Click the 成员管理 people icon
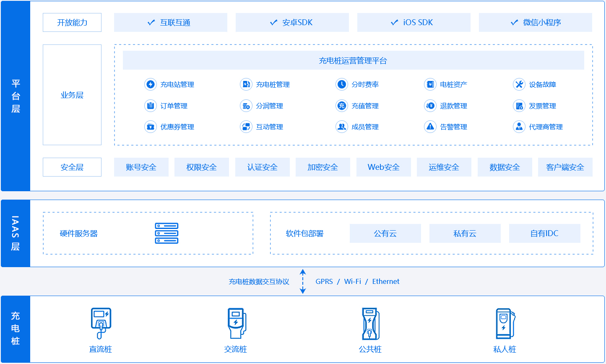Image resolution: width=606 pixels, height=364 pixels. (342, 127)
